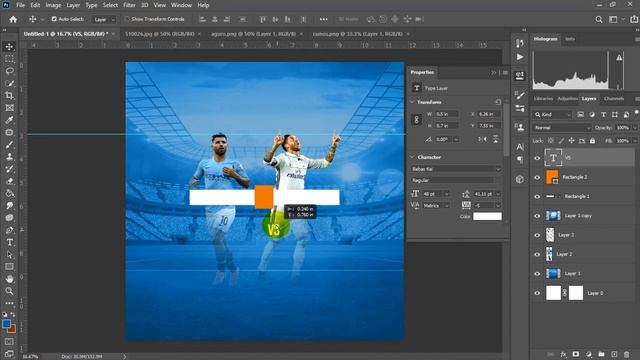Open the Window menu
The image size is (640, 360).
click(181, 5)
